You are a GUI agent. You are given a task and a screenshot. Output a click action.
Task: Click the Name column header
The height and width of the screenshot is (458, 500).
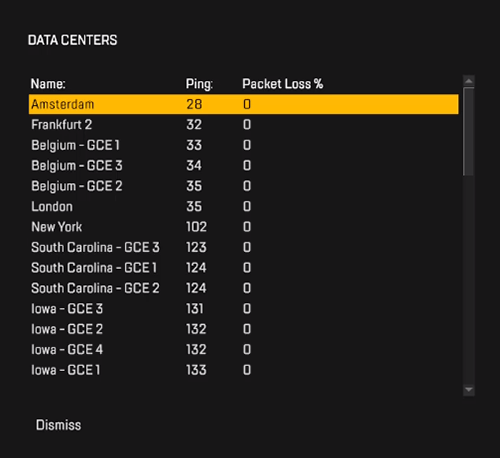[x=48, y=84]
